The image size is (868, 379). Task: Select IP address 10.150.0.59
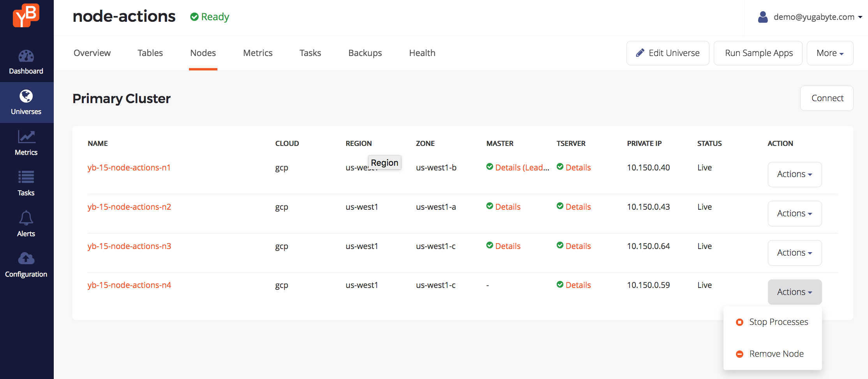[648, 285]
